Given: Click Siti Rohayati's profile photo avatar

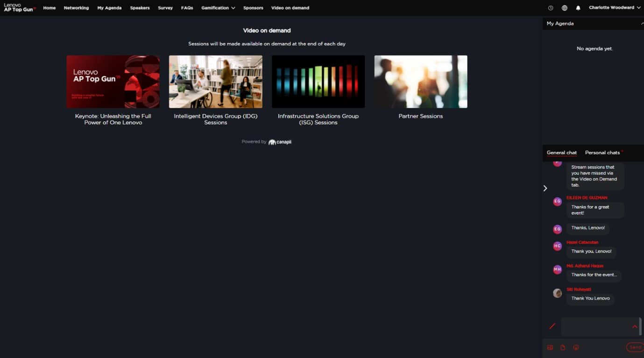Looking at the screenshot, I should [x=557, y=293].
